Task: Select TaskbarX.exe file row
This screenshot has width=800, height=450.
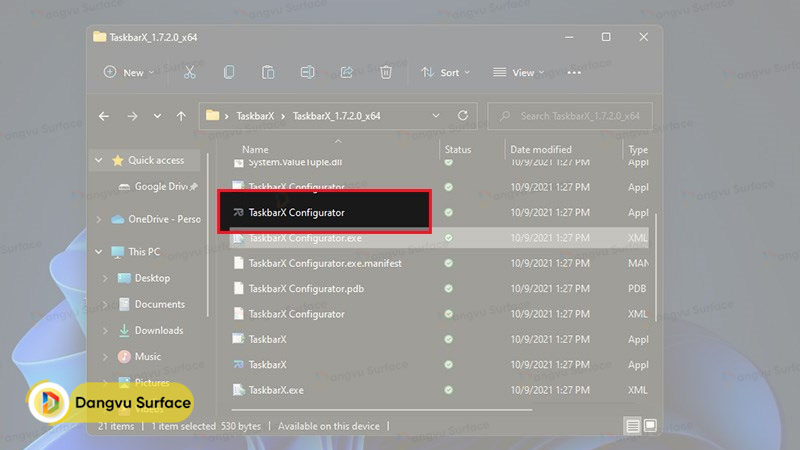Action: (439, 390)
